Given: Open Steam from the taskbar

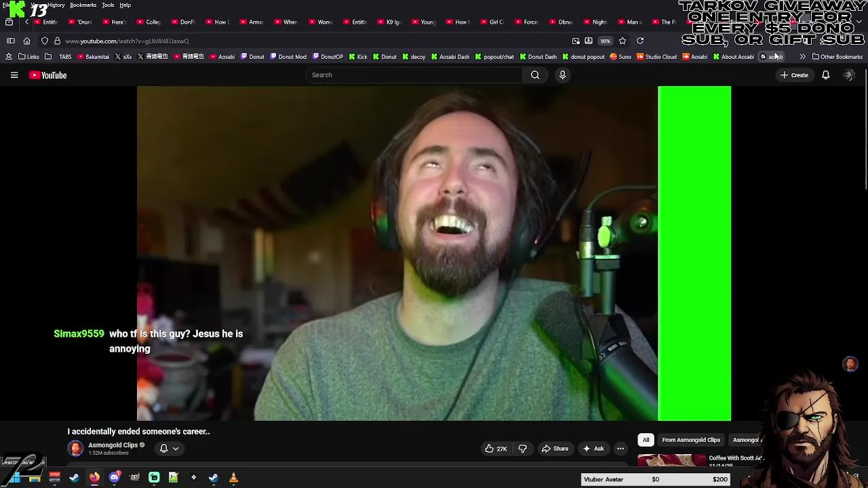Looking at the screenshot, I should pos(74,478).
